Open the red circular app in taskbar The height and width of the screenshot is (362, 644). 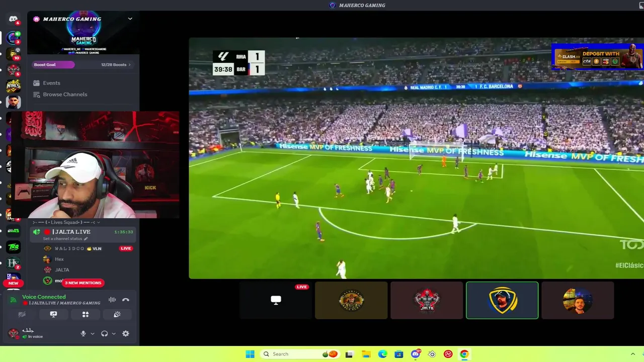click(448, 354)
